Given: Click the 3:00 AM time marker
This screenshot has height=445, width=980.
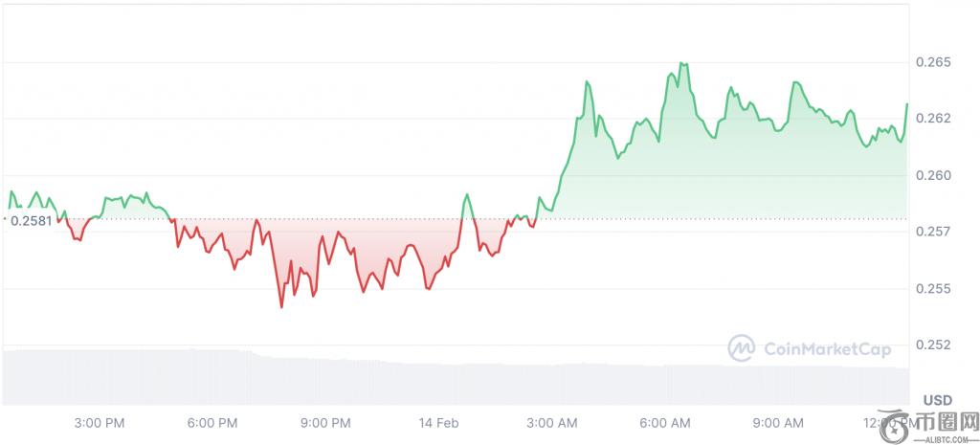Looking at the screenshot, I should point(552,423).
